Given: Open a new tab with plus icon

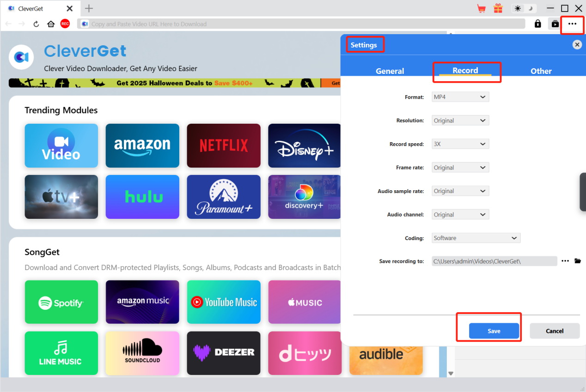Looking at the screenshot, I should [89, 8].
